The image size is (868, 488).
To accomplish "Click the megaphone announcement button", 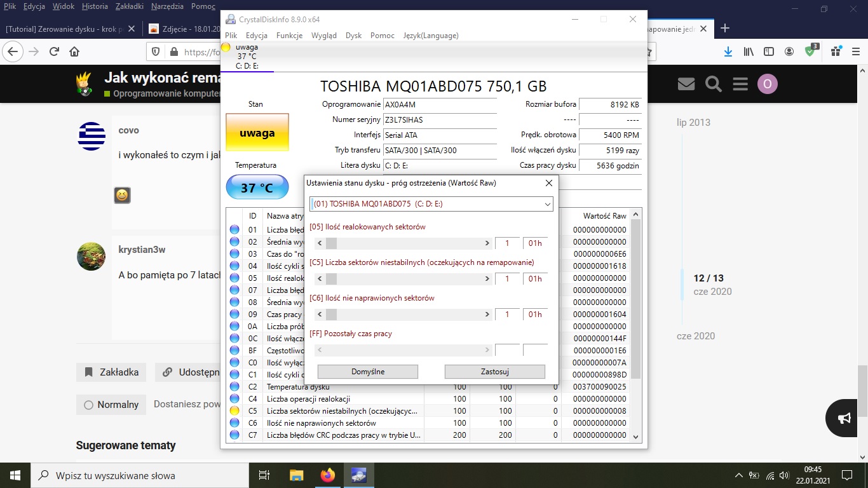I will pos(844,418).
